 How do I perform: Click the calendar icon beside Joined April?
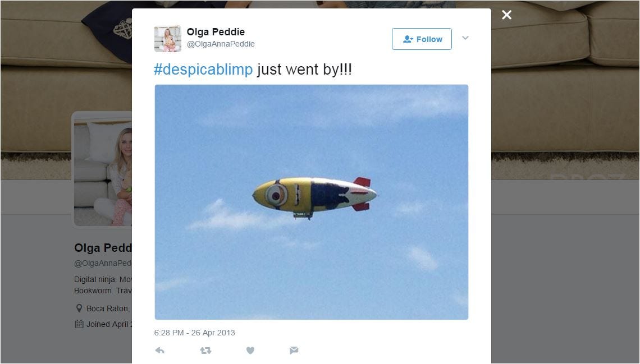79,324
